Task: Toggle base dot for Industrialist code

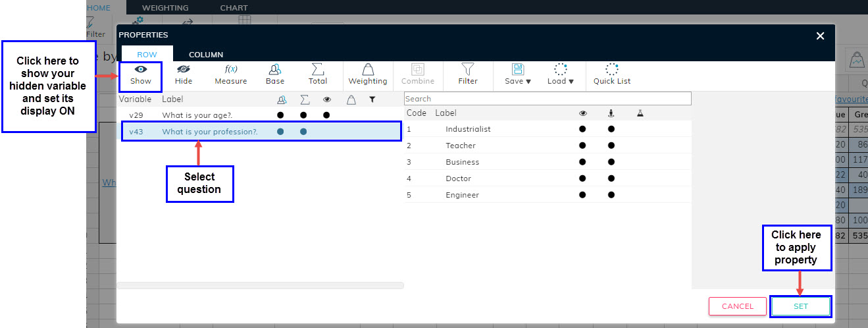Action: tap(611, 129)
